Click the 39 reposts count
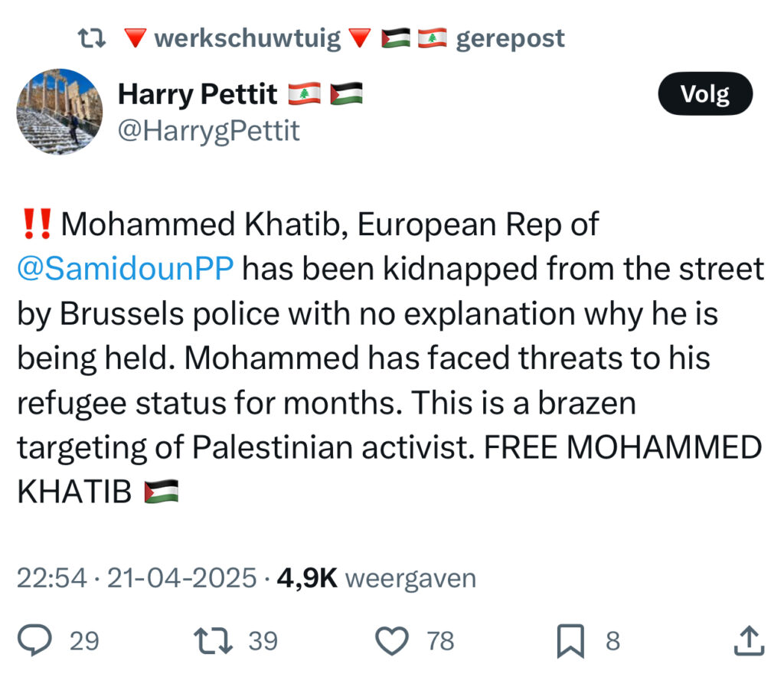 [263, 640]
